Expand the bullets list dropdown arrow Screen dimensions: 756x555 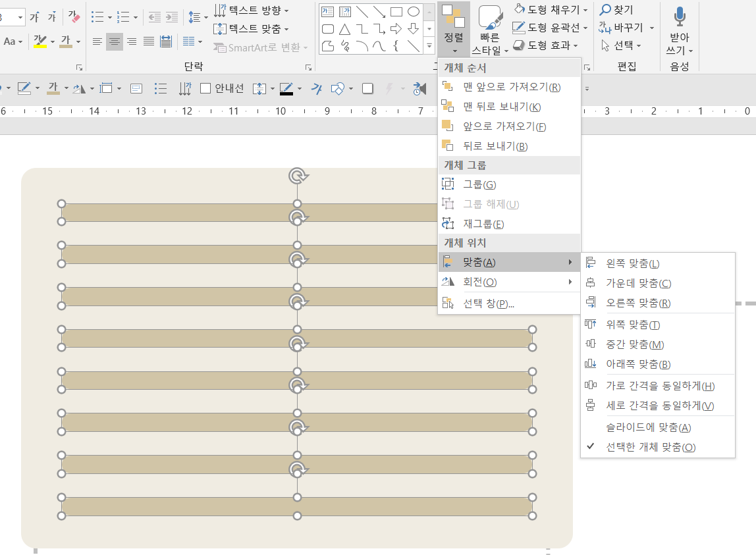(110, 18)
